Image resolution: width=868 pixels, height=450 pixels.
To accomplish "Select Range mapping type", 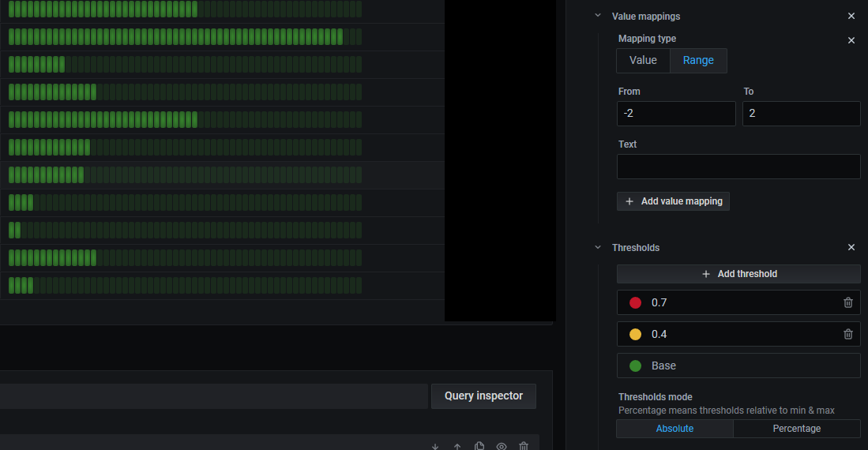I will (698, 60).
